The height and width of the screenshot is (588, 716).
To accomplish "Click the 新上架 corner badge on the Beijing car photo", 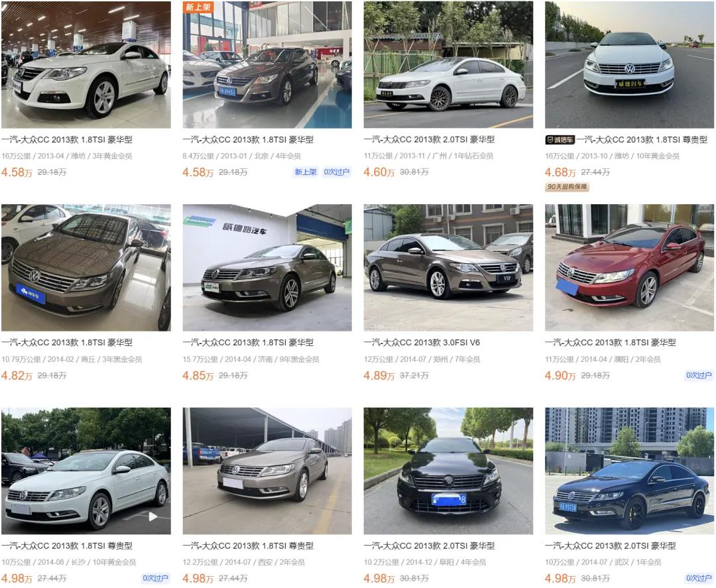I will tap(198, 7).
